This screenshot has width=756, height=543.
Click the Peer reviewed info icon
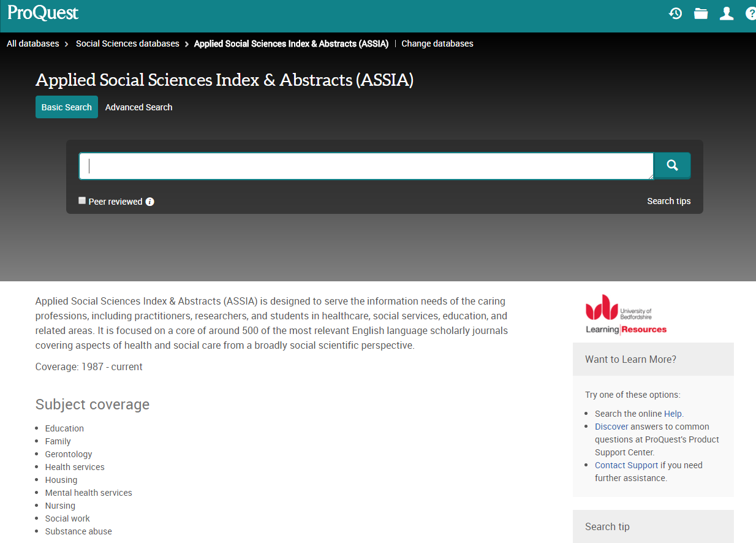(x=149, y=202)
